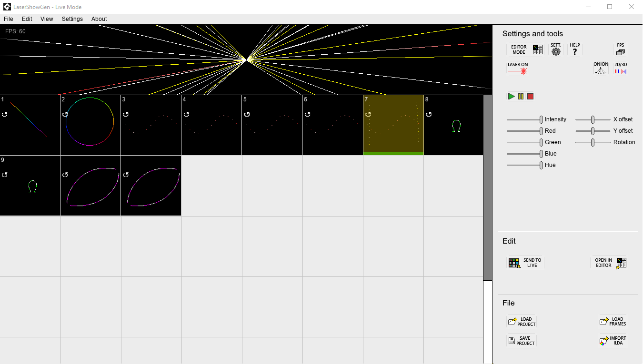Image resolution: width=643 pixels, height=364 pixels.
Task: Select frame 2 with rainbow circle
Action: click(x=90, y=125)
